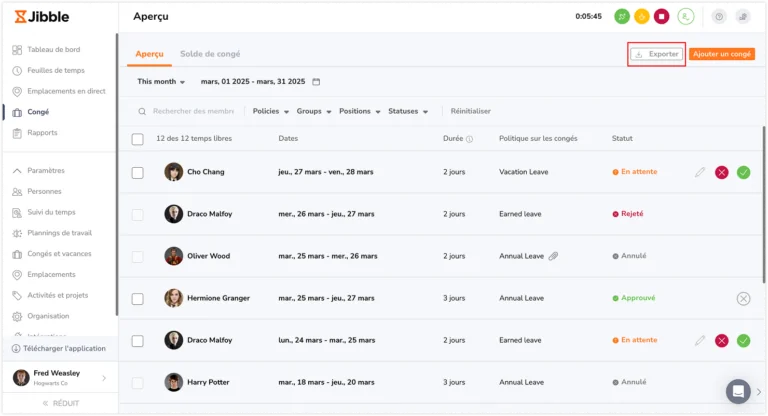
Task: Expand Fred Weasley account chevron
Action: 104,378
